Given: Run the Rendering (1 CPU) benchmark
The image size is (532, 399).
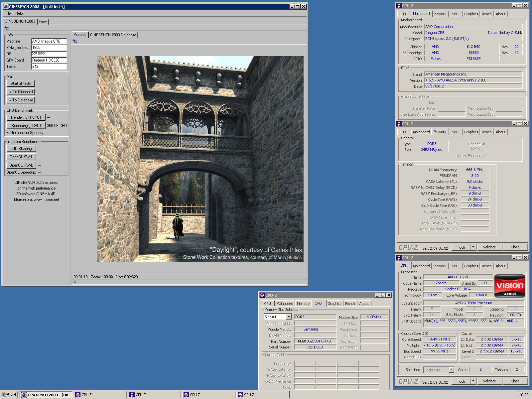Looking at the screenshot, I should coord(26,117).
